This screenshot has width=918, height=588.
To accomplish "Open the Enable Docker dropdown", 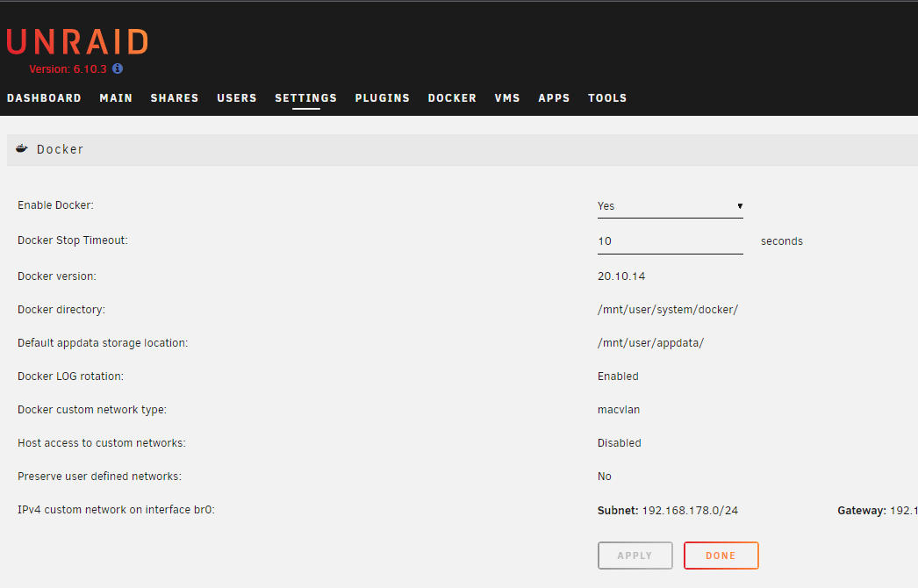I will 670,206.
